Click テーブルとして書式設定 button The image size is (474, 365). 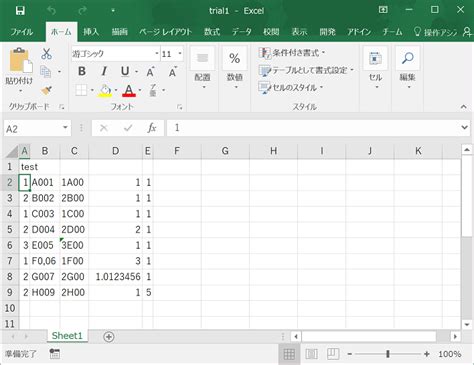point(306,70)
